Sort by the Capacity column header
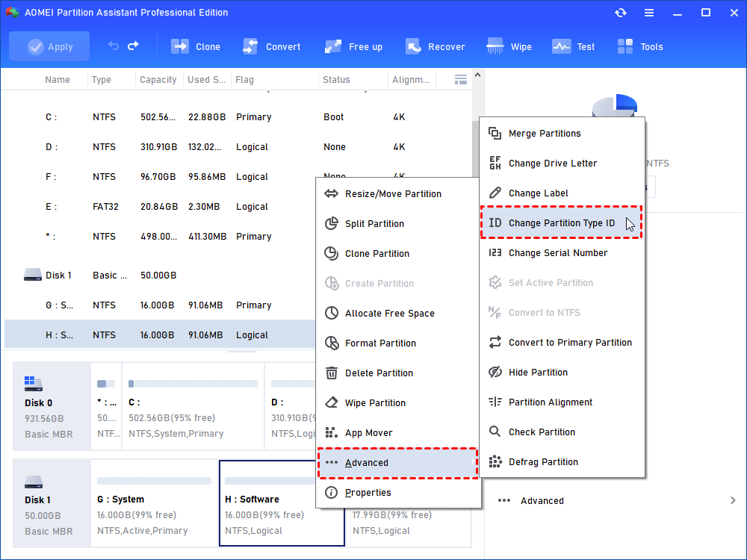This screenshot has width=747, height=560. point(158,80)
